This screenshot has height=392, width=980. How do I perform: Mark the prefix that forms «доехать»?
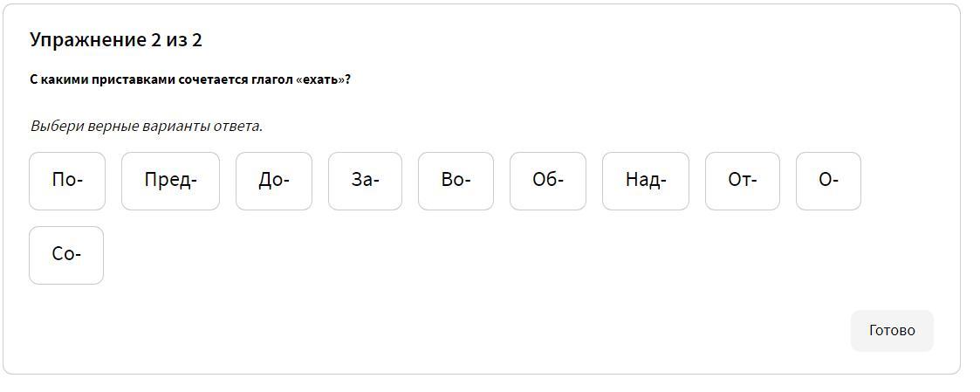tap(274, 181)
